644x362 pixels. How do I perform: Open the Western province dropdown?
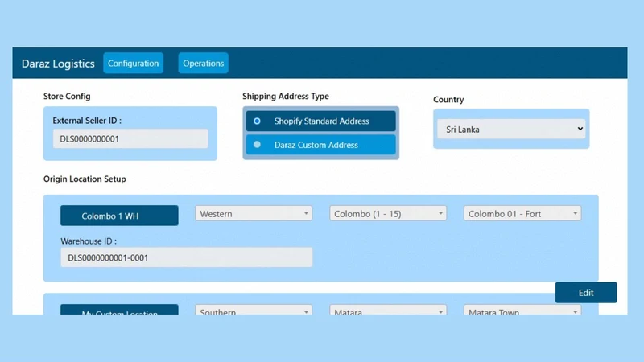[x=254, y=213]
